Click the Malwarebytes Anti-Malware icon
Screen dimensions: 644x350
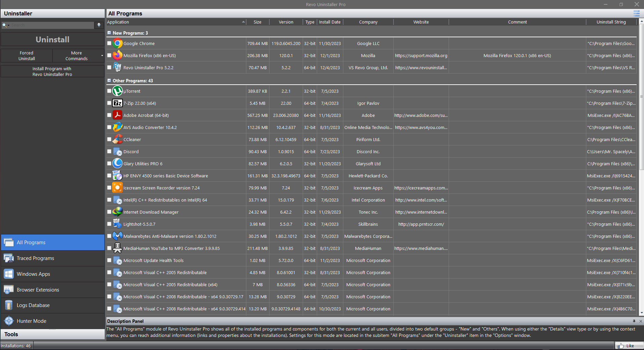tap(117, 236)
